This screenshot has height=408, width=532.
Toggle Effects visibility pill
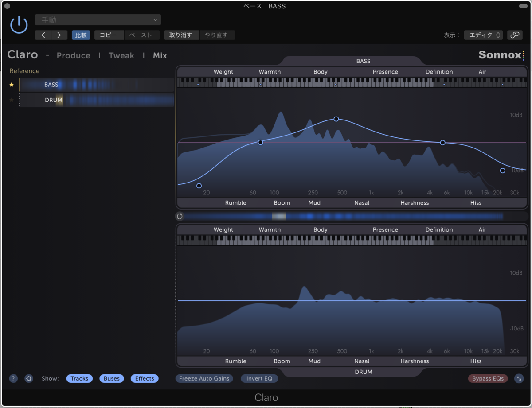coord(145,378)
